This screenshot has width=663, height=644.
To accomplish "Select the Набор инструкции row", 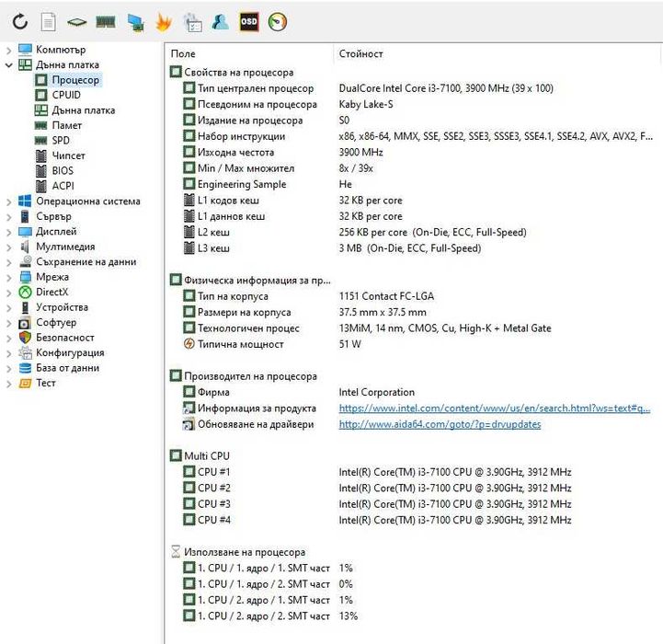I will click(417, 136).
